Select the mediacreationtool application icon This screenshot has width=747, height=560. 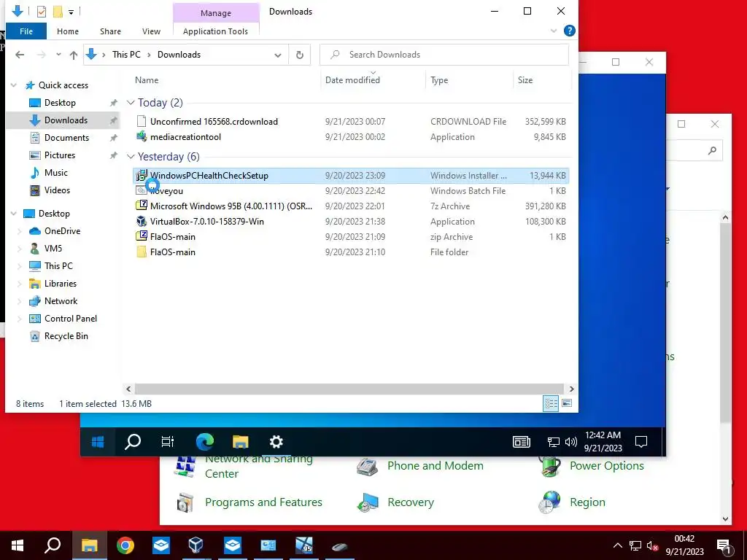click(141, 136)
